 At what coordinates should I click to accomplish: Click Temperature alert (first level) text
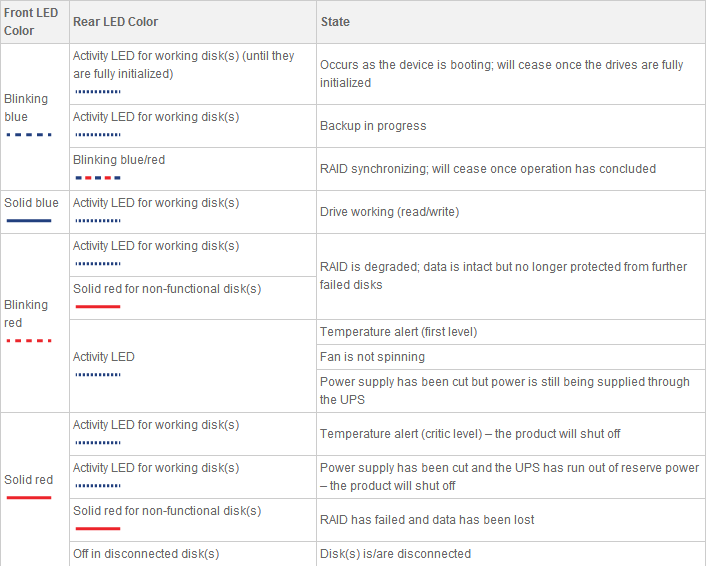(398, 332)
